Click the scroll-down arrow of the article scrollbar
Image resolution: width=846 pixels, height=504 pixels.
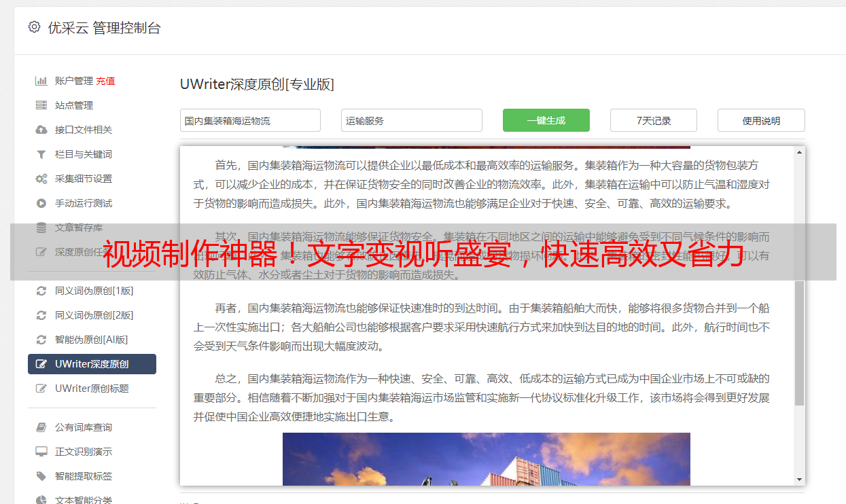(799, 479)
